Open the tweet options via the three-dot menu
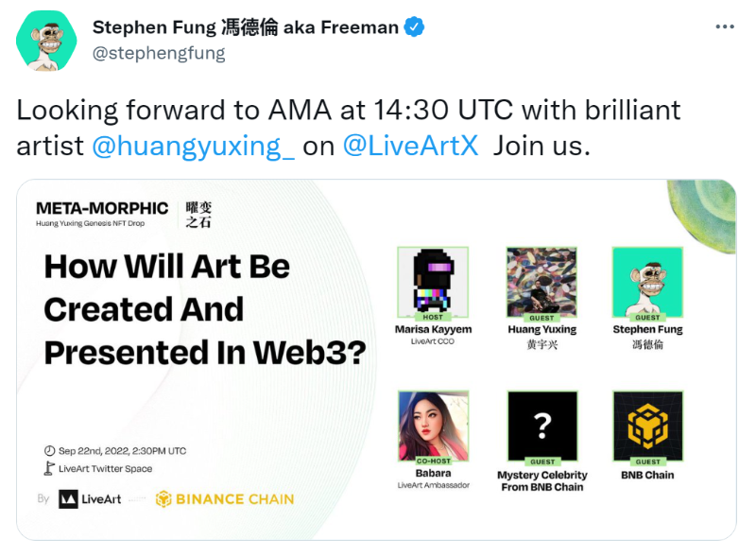The height and width of the screenshot is (557, 756). click(722, 26)
